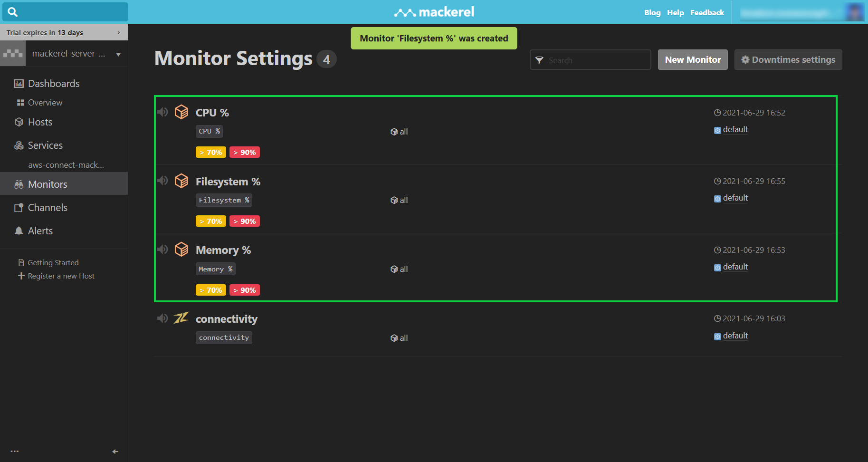Click the Channels icon in the sidebar

(x=19, y=207)
